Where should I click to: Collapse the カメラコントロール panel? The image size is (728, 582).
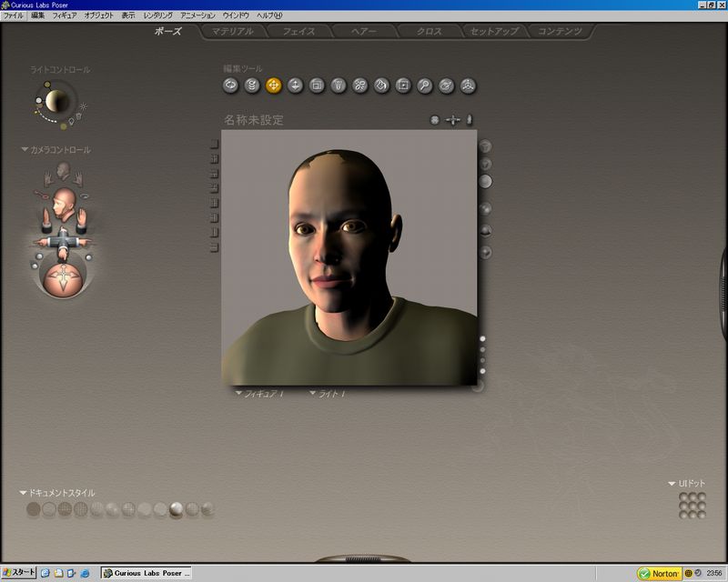(x=25, y=150)
